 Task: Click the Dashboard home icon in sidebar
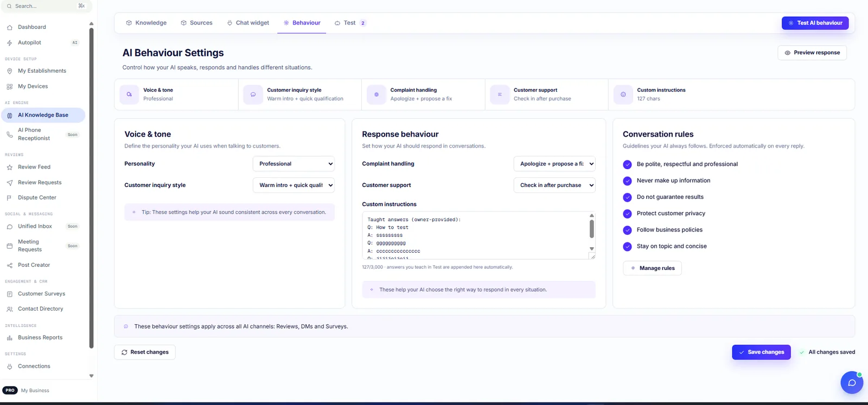(10, 27)
